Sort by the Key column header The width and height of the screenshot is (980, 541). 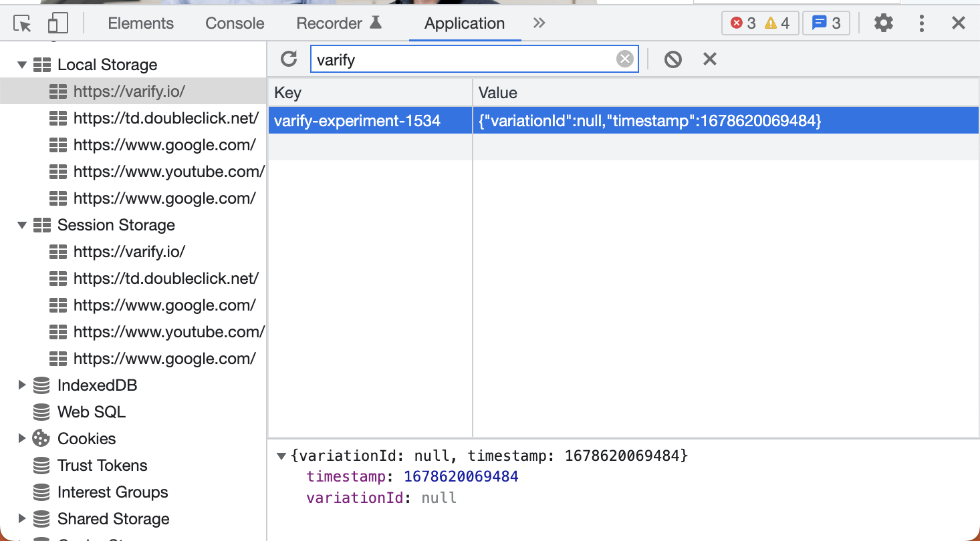tap(370, 93)
